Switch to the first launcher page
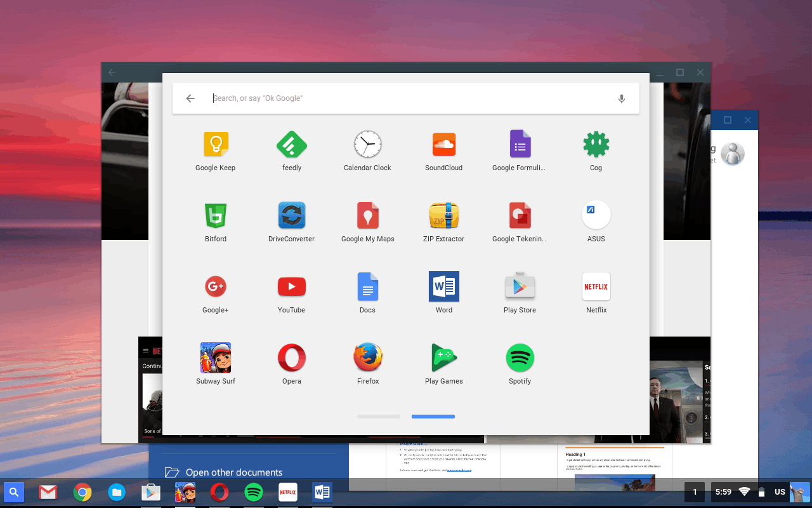Viewport: 812px width, 508px height. coord(379,417)
